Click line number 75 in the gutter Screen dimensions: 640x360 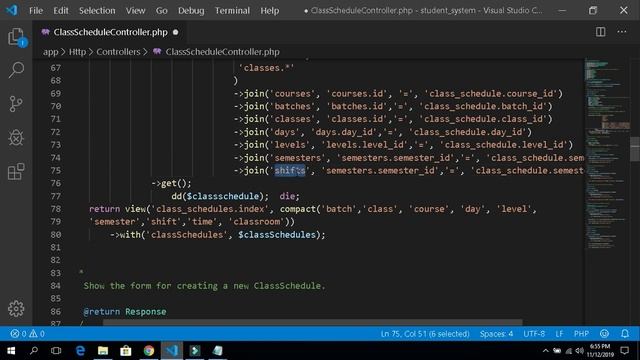click(56, 171)
